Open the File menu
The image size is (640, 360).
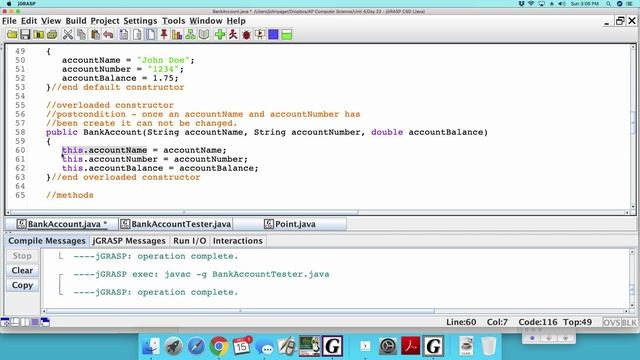(9, 21)
